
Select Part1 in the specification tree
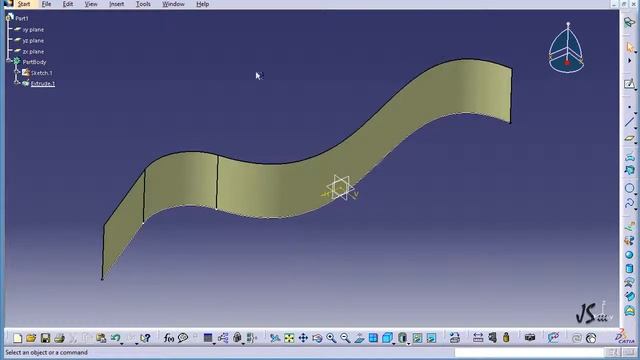pyautogui.click(x=22, y=18)
